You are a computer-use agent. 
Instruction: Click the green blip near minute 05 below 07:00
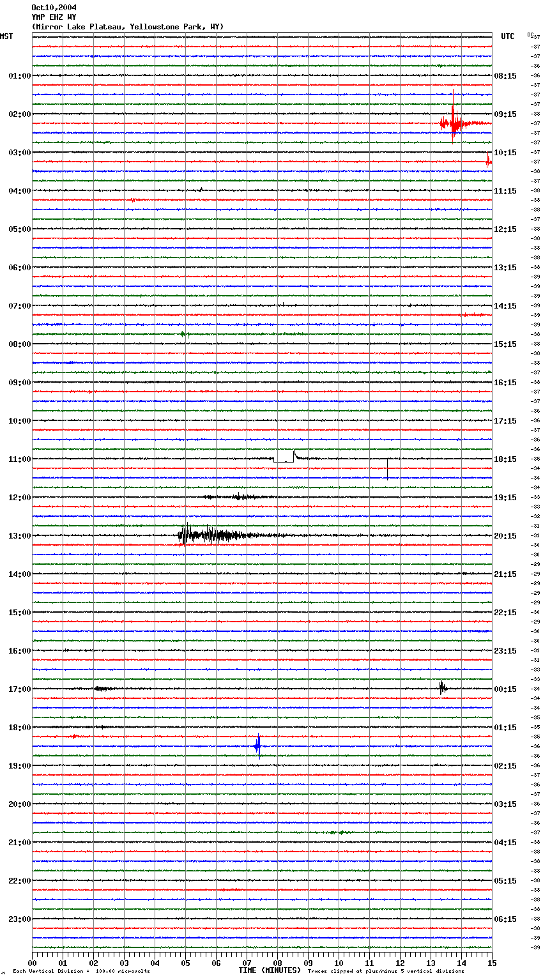pos(184,334)
